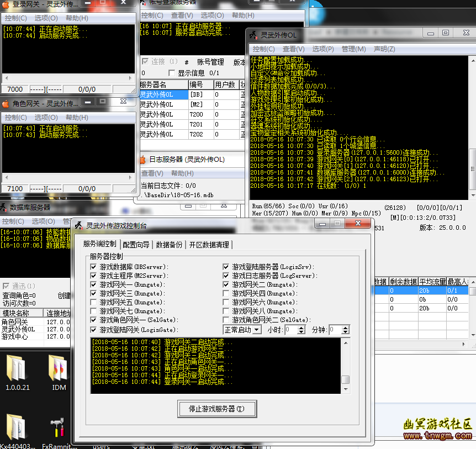Open the 正常启动 startup mode dropdown
Image resolution: width=476 pixels, height=449 pixels.
tap(257, 330)
